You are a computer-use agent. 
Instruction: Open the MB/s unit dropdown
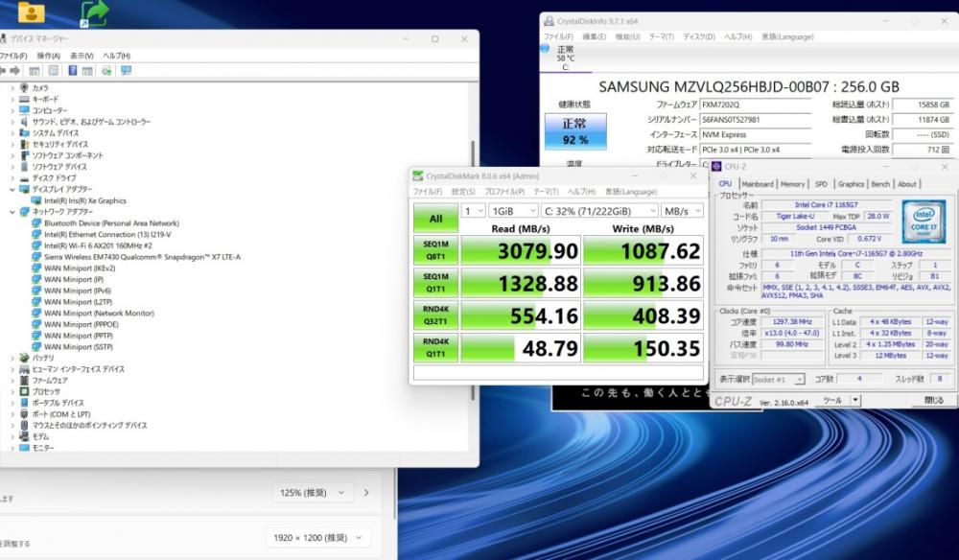coord(683,211)
